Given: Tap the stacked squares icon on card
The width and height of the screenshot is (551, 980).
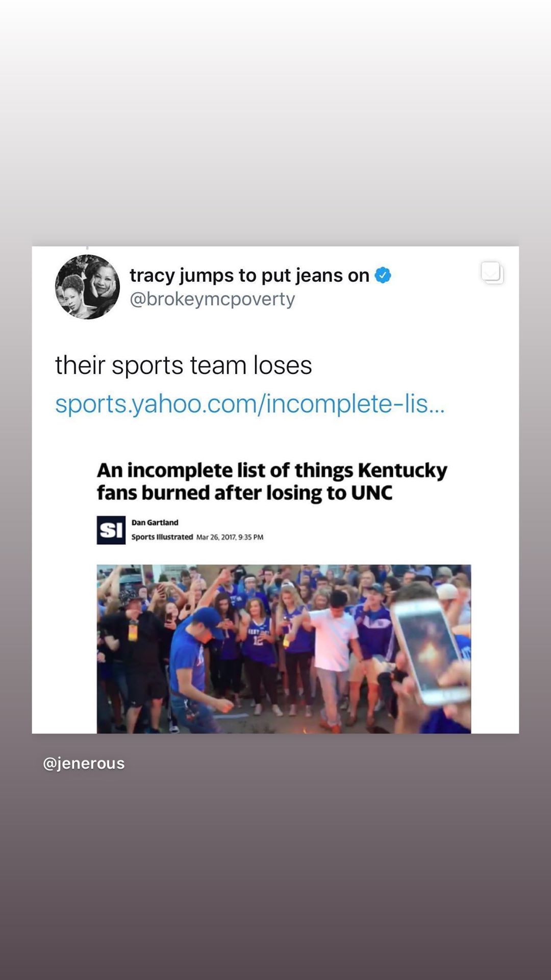Looking at the screenshot, I should point(492,273).
